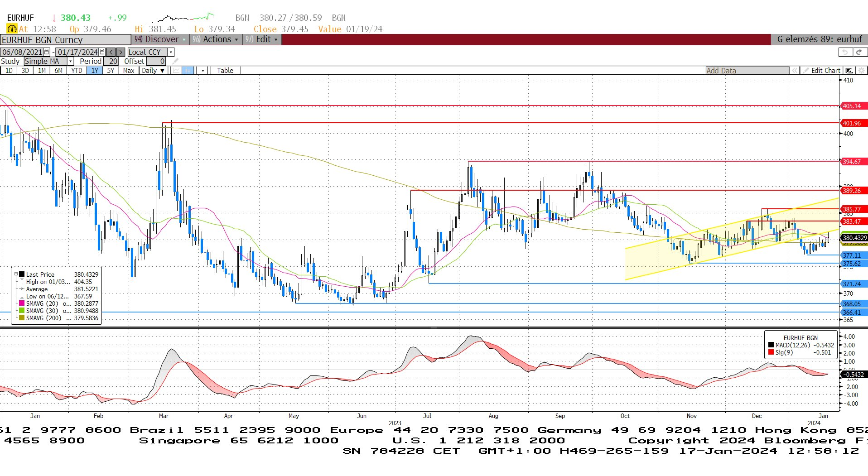The width and height of the screenshot is (868, 476).
Task: Select the 1Y time range
Action: (95, 71)
